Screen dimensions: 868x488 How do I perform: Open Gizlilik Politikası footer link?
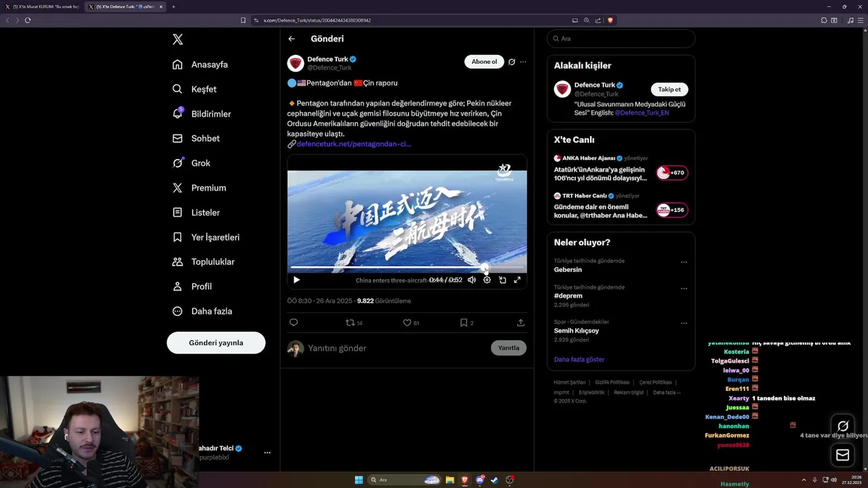tap(612, 382)
